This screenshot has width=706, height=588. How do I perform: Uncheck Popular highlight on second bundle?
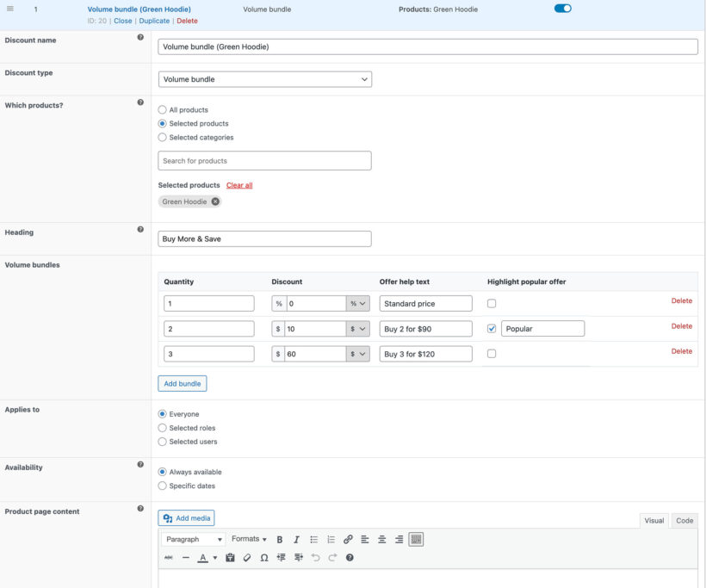coord(491,328)
